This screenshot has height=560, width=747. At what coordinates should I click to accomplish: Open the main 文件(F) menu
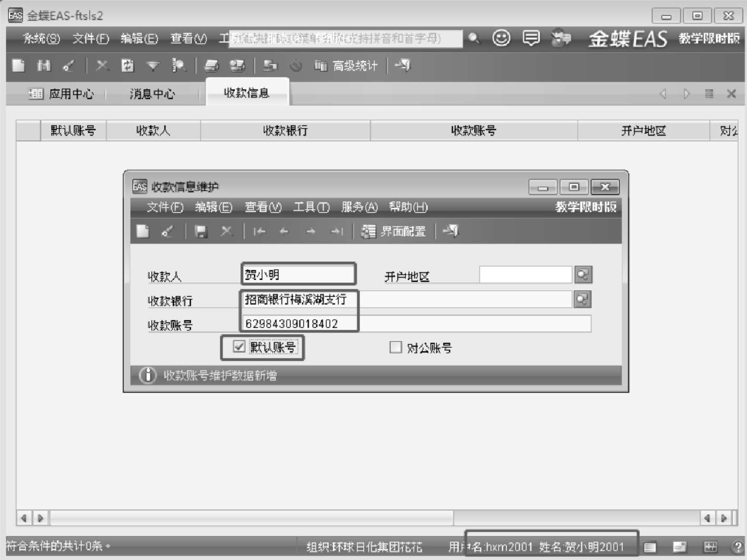(x=91, y=38)
